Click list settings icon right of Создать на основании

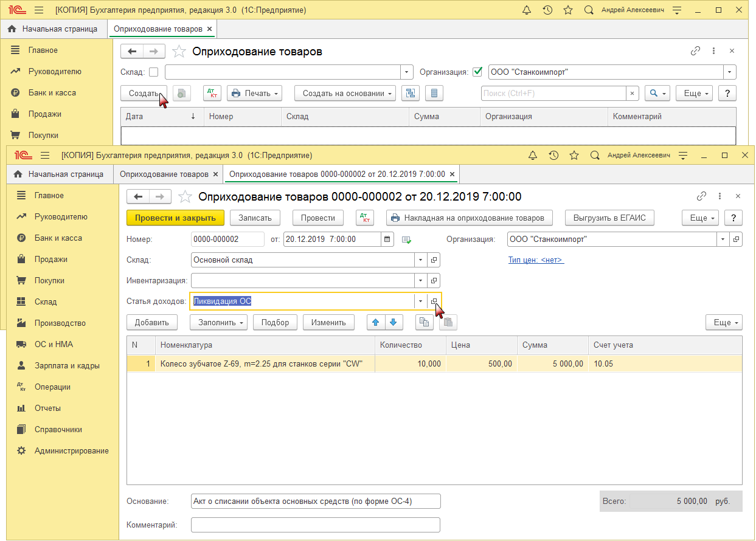pyautogui.click(x=411, y=93)
